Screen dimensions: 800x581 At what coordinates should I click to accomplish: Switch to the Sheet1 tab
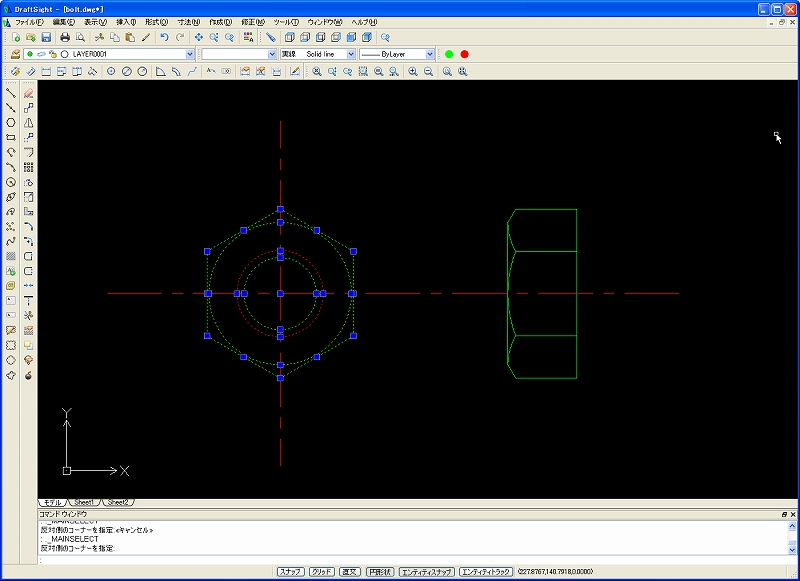tap(84, 502)
